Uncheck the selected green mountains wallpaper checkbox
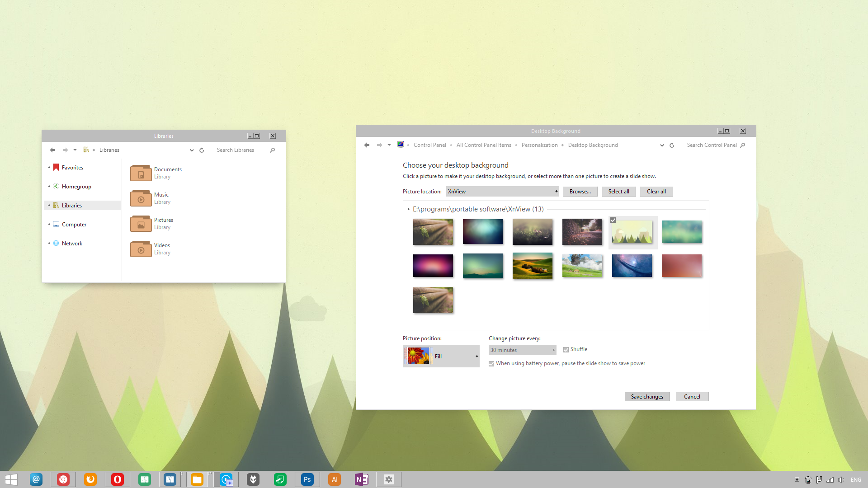 coord(613,220)
